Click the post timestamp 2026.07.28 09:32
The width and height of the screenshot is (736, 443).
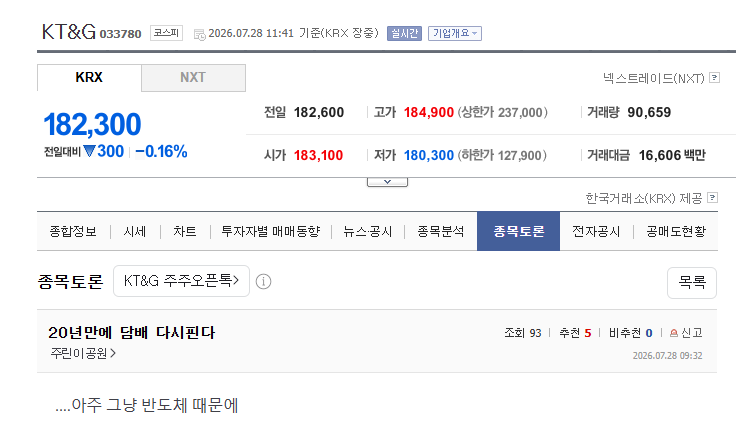(x=667, y=355)
